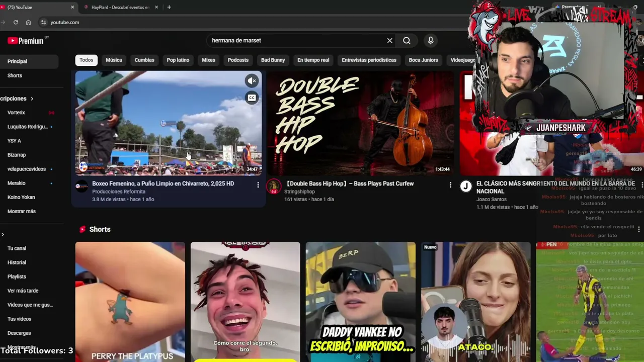The height and width of the screenshot is (362, 644).
Task: Open the Perry the Platypus short
Action: coord(130,302)
